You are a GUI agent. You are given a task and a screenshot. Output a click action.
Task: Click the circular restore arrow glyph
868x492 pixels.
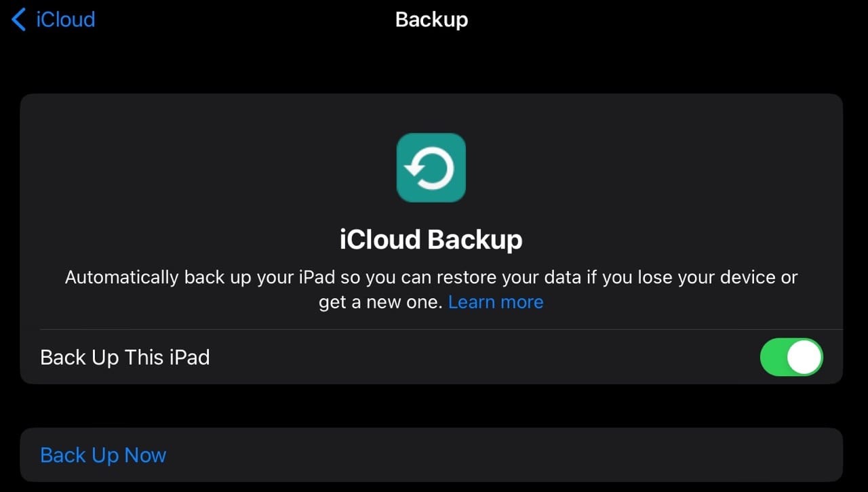point(431,168)
